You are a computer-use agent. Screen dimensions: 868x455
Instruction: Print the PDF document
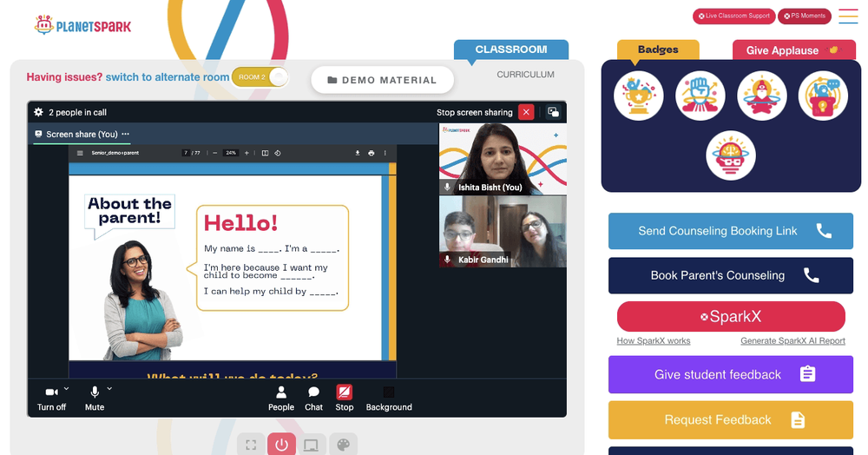[371, 153]
